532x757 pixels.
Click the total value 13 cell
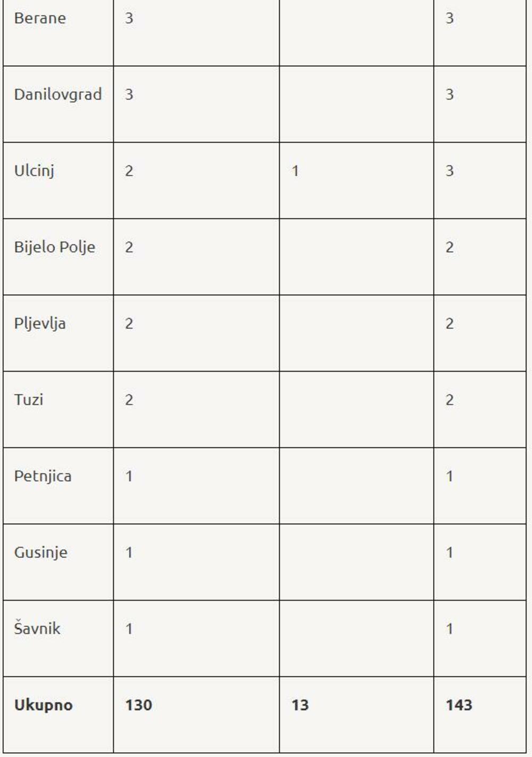click(x=300, y=705)
